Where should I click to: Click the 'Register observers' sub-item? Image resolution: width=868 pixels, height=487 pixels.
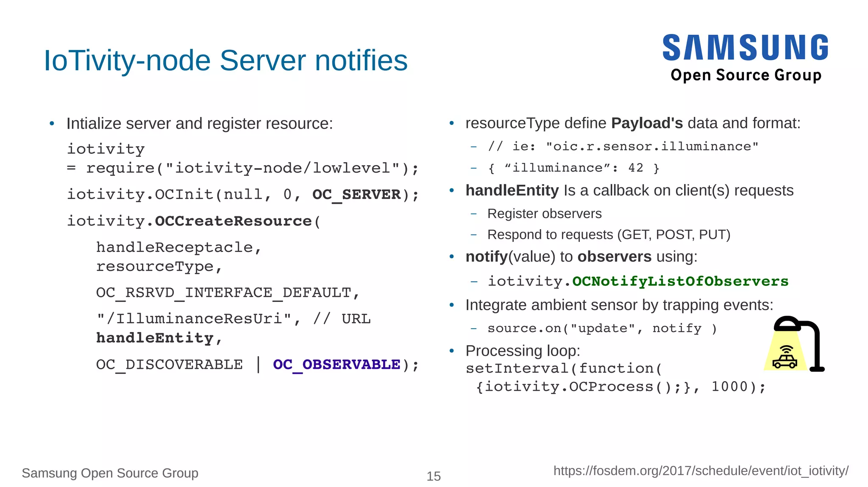click(545, 213)
